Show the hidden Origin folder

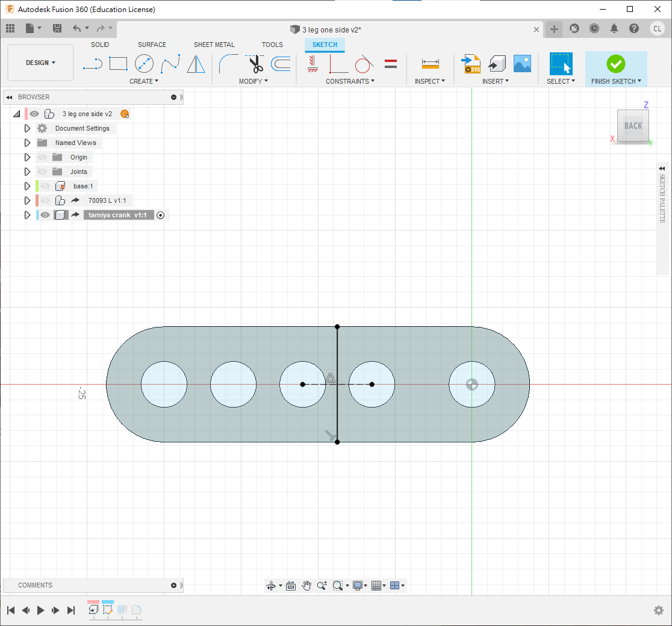tap(42, 157)
